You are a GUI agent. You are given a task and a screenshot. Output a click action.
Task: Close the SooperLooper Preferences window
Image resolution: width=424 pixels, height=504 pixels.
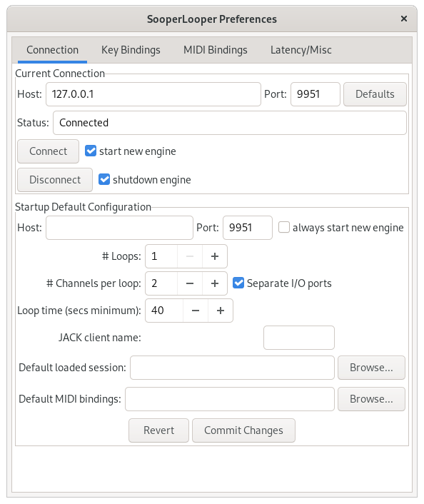pos(404,19)
